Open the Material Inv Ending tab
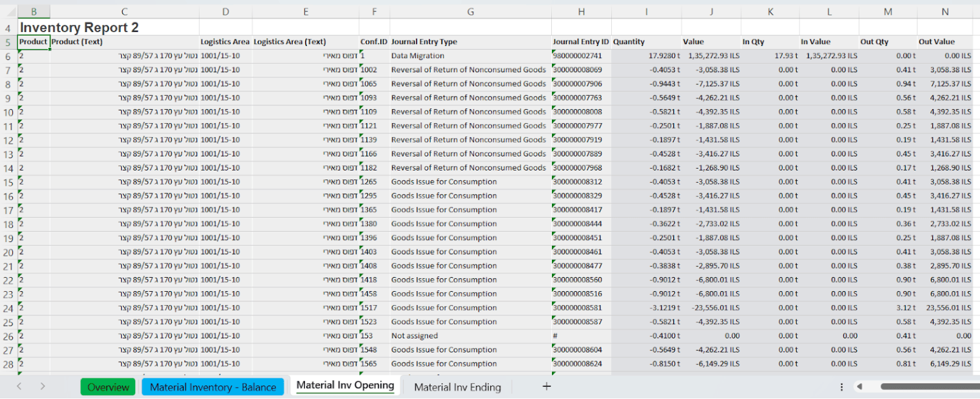Image resolution: width=980 pixels, height=399 pixels. (x=457, y=387)
